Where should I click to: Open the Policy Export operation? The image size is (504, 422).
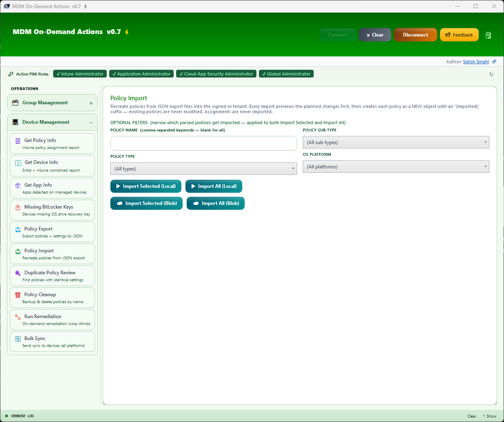52,232
